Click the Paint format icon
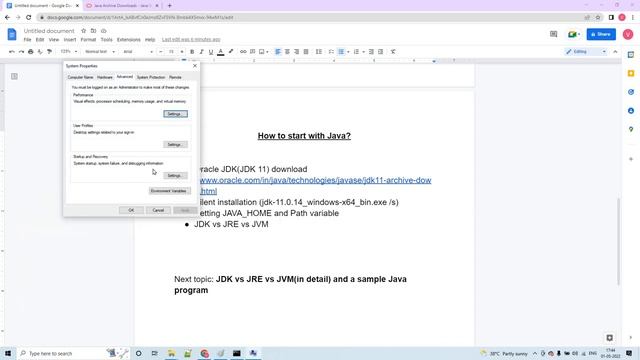The image size is (640, 360). [x=49, y=52]
